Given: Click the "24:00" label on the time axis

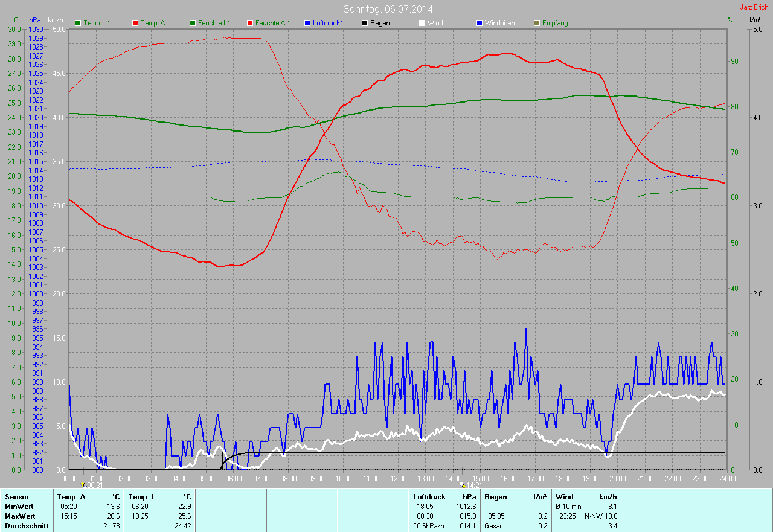Looking at the screenshot, I should [x=727, y=478].
